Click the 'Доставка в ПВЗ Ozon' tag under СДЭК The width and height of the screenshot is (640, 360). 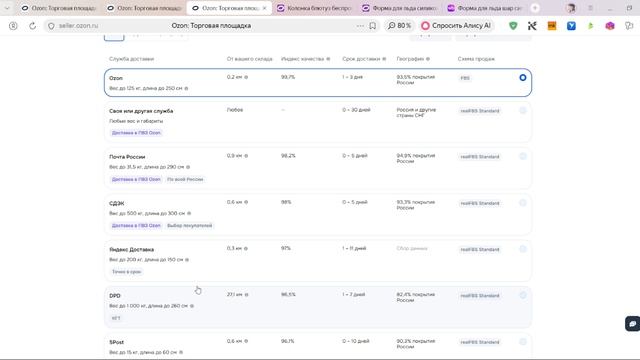pos(136,225)
